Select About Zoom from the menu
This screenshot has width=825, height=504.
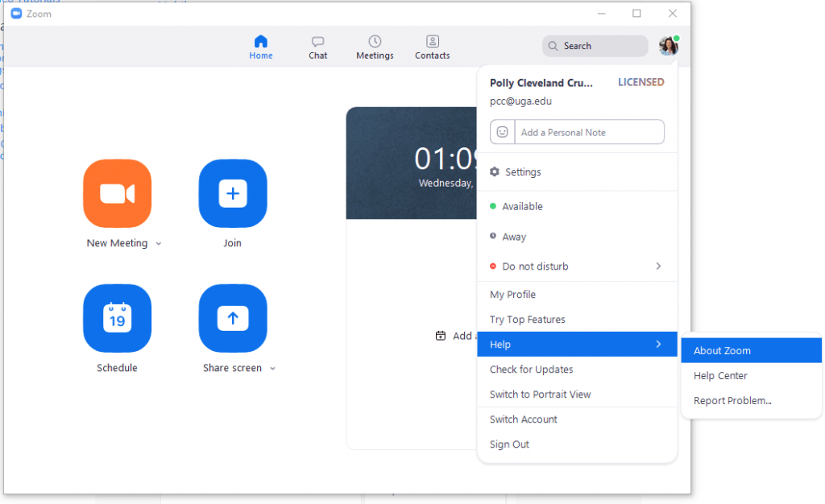pyautogui.click(x=722, y=350)
